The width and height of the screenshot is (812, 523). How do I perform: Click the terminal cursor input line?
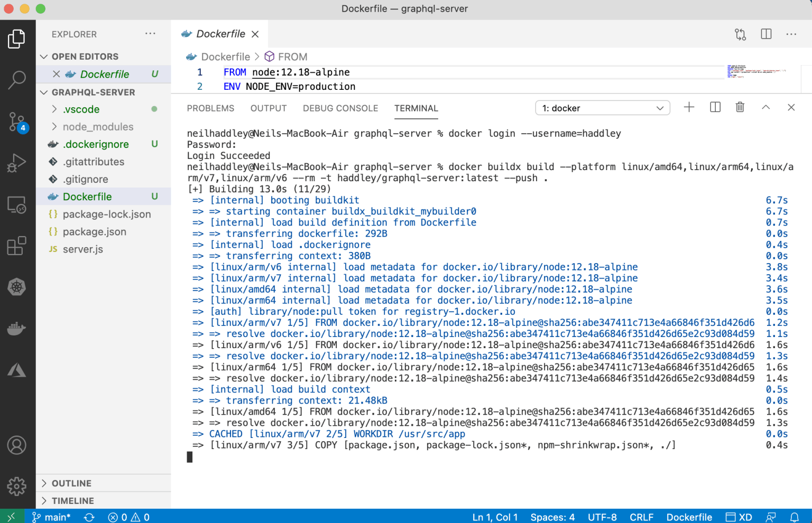pyautogui.click(x=190, y=457)
